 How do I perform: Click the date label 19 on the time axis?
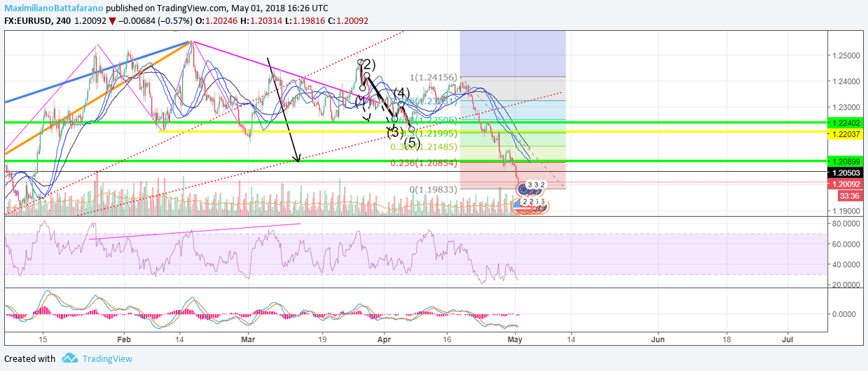[x=322, y=338]
